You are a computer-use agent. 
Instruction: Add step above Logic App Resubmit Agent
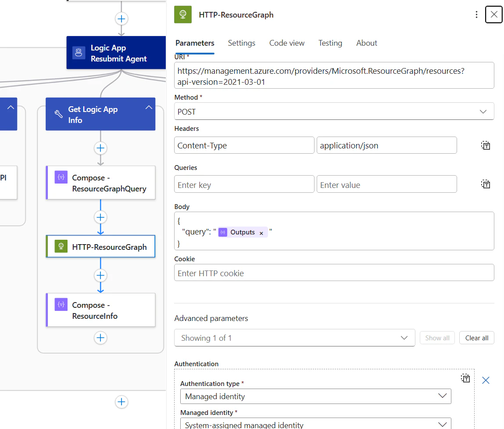coord(121,19)
